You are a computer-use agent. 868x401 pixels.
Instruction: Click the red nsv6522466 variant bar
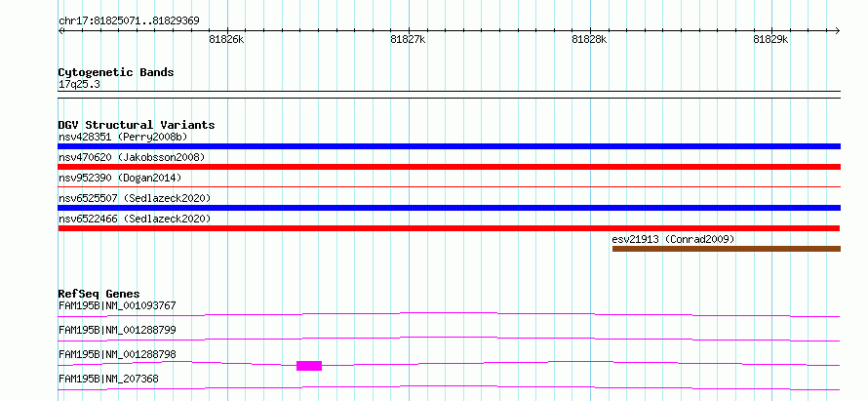pos(449,228)
